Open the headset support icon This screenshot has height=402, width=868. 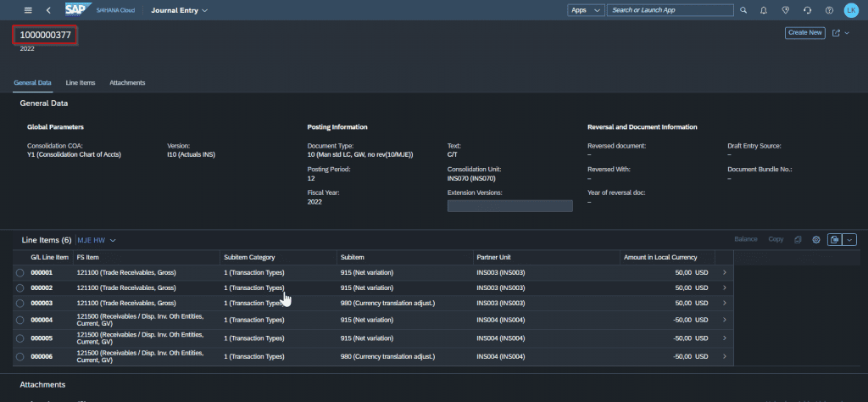[x=807, y=10]
